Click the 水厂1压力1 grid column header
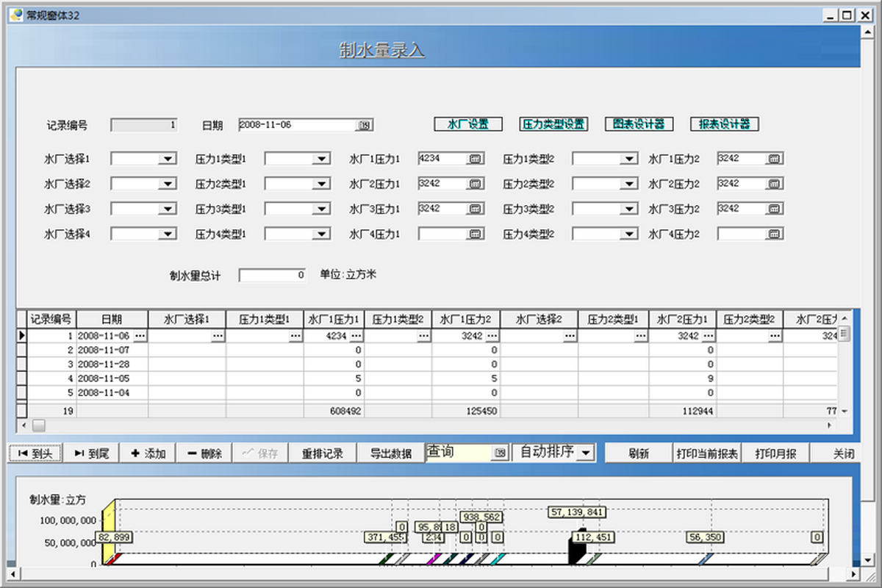 (334, 320)
